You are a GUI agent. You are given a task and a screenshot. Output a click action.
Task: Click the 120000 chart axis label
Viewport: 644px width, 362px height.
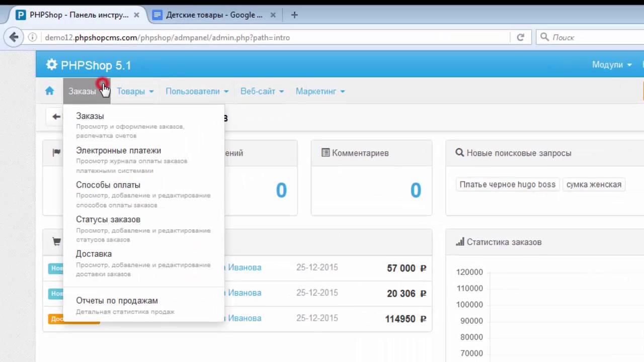coord(469,272)
